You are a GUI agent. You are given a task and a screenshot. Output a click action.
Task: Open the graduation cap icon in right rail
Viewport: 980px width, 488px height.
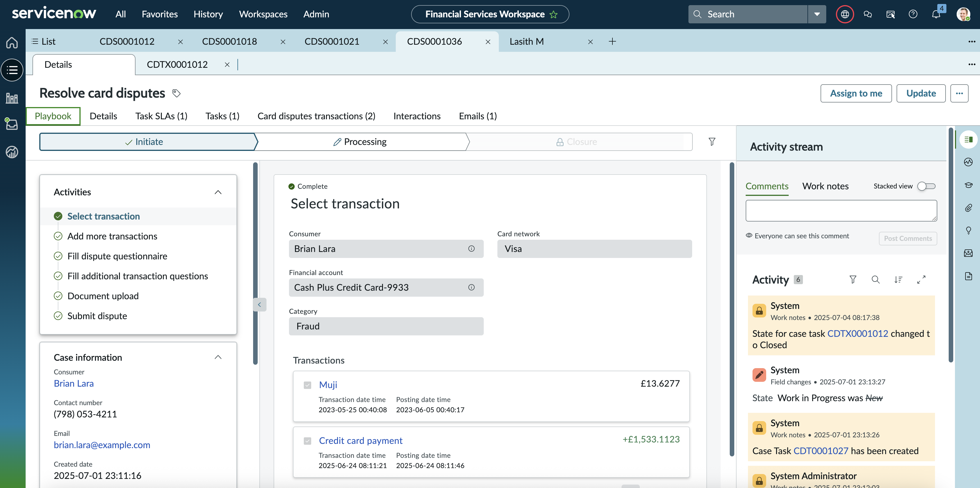point(968,185)
